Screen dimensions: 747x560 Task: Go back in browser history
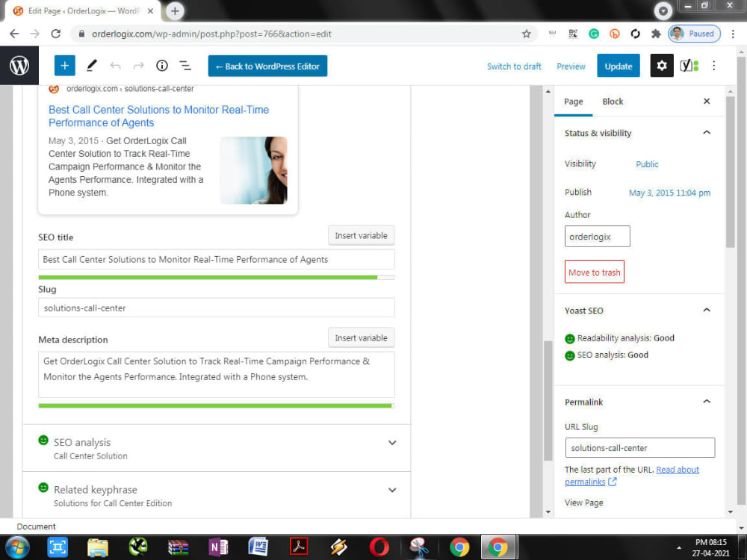(x=14, y=34)
